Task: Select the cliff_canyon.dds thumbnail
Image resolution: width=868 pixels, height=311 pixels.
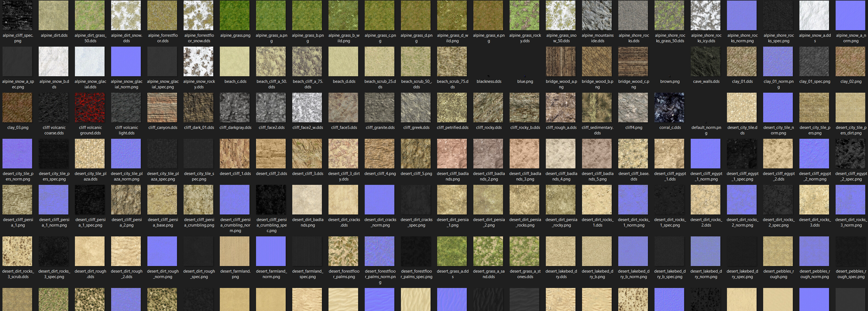Action: point(162,108)
